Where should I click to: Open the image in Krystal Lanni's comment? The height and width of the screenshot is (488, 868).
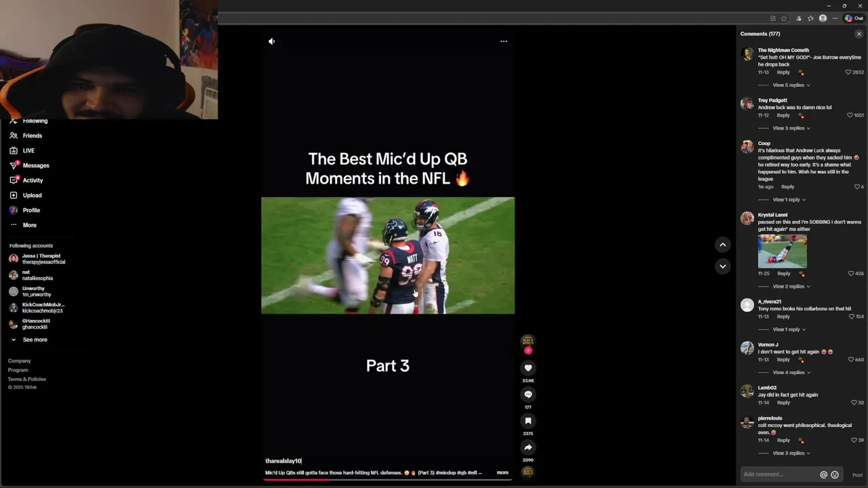point(782,251)
